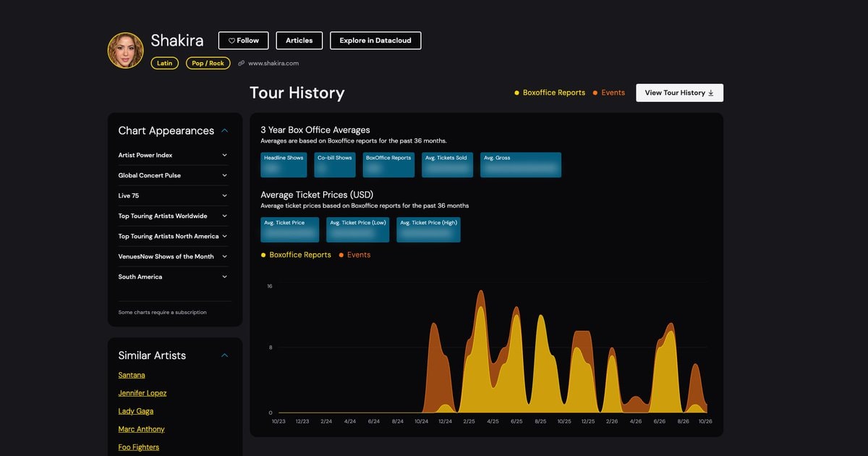Click the BoxOffice Reports stat card
Viewport: 868px width, 456px height.
pyautogui.click(x=388, y=165)
